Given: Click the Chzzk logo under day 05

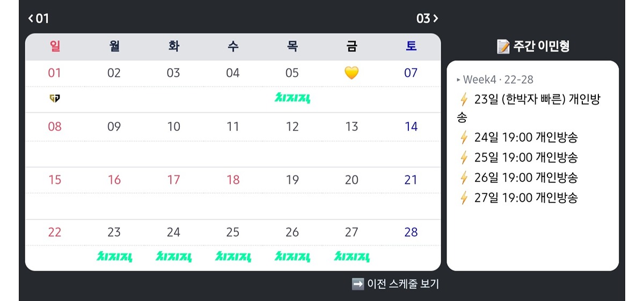Looking at the screenshot, I should (x=292, y=98).
